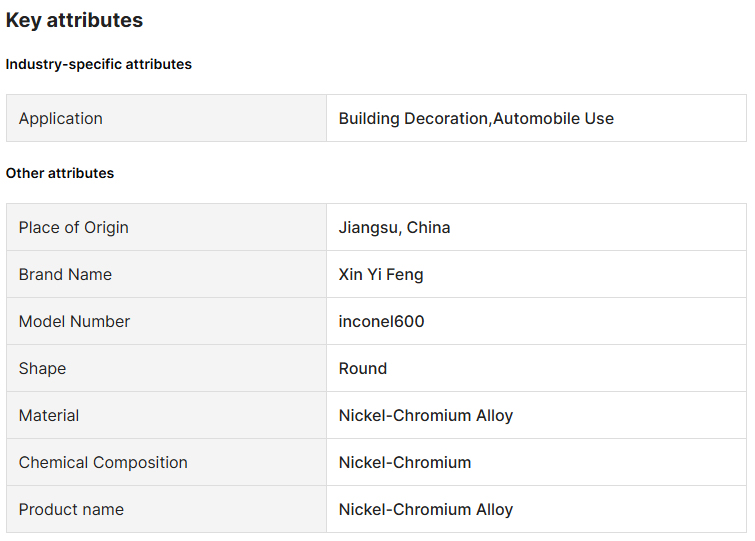
Task: Click the Key attributes heading
Action: tap(74, 20)
